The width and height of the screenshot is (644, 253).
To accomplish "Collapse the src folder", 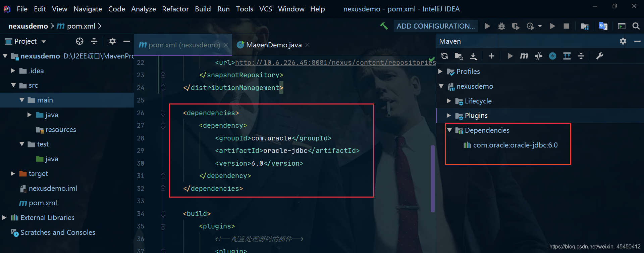I will (x=13, y=85).
